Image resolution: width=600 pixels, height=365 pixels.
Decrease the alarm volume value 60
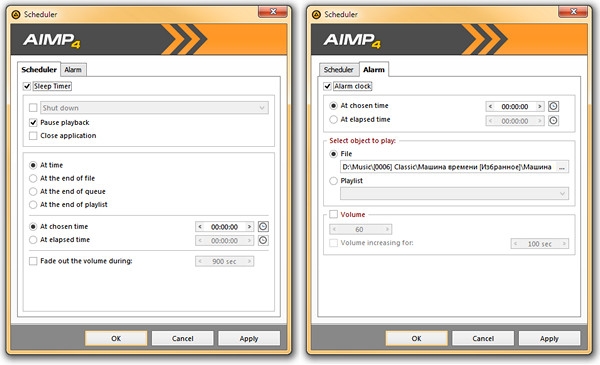pos(334,229)
